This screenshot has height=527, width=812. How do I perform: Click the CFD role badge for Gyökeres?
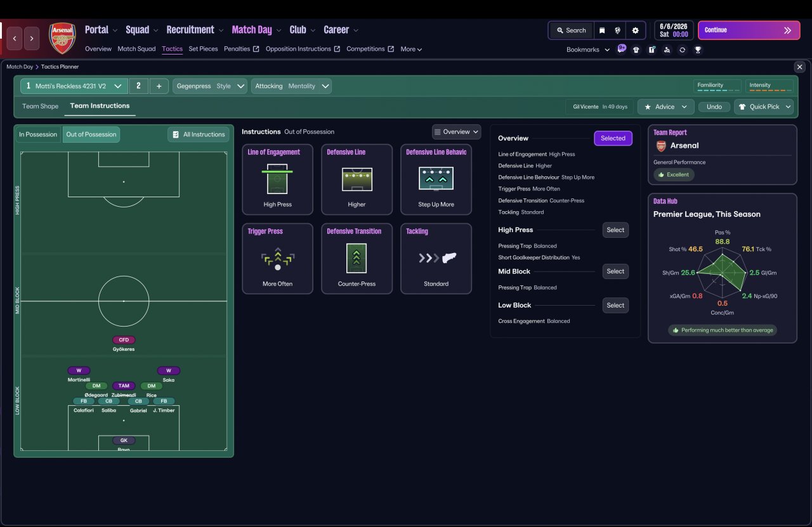click(x=124, y=340)
